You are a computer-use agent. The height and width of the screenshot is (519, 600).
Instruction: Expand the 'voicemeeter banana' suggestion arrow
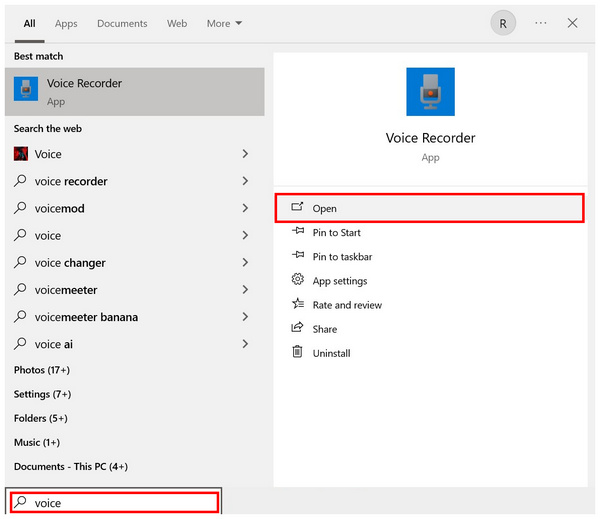pos(245,317)
